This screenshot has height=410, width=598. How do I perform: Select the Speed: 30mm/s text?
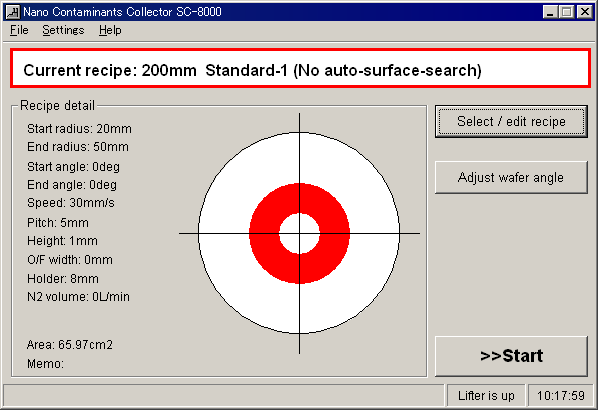[71, 203]
